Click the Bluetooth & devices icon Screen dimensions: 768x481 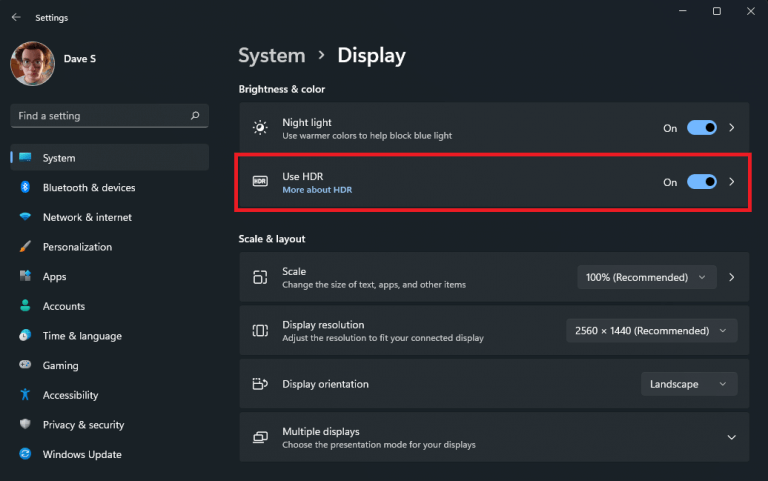[x=25, y=187]
